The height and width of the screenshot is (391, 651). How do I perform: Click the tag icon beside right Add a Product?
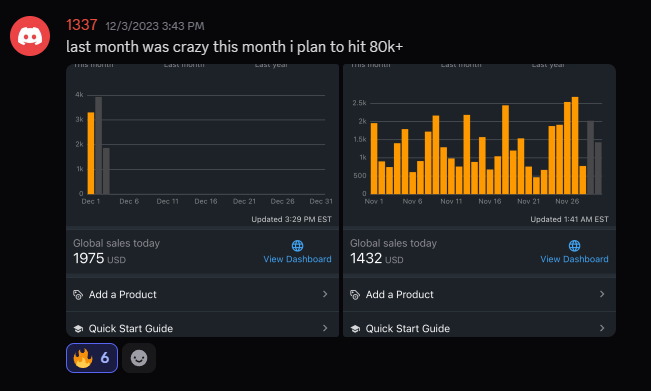click(x=355, y=295)
